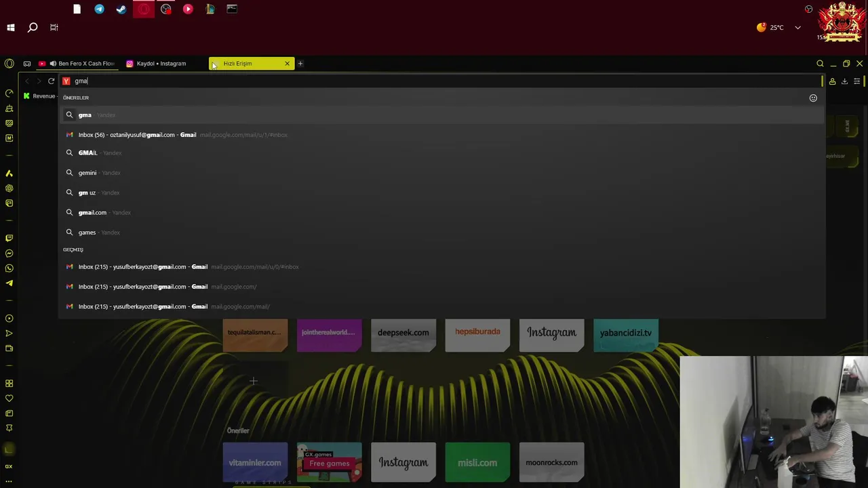This screenshot has height=488, width=868.
Task: Add a new speed dial with plus tile
Action: coord(255,382)
